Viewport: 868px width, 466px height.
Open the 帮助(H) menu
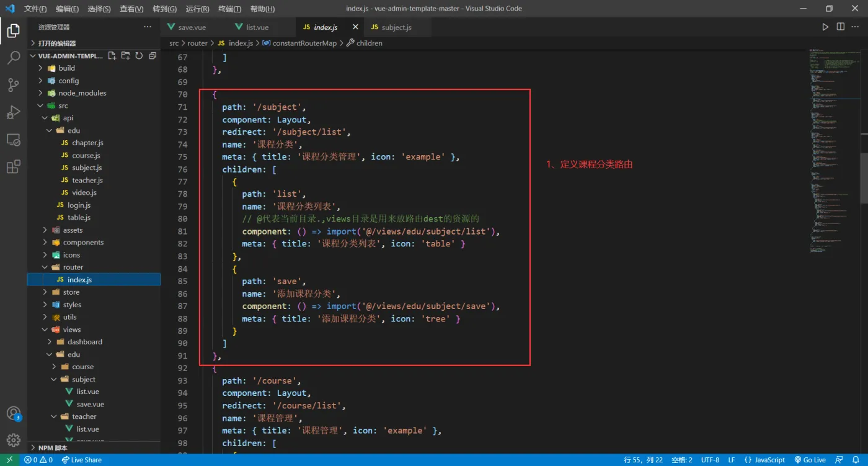(263, 9)
